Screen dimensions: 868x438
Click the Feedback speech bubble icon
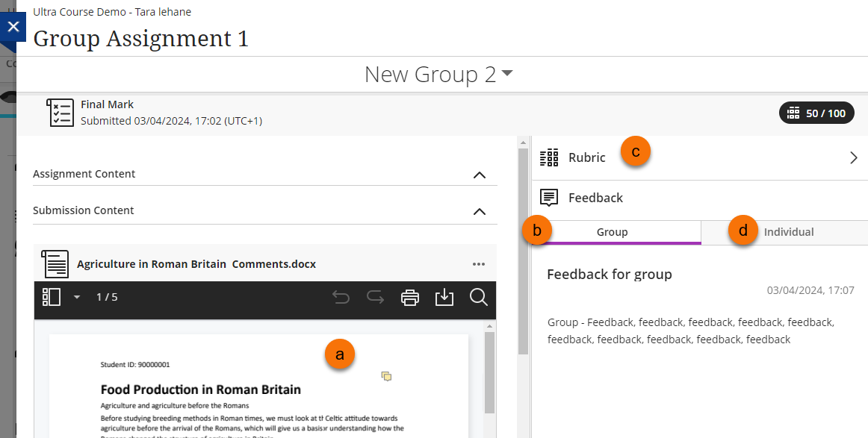549,198
